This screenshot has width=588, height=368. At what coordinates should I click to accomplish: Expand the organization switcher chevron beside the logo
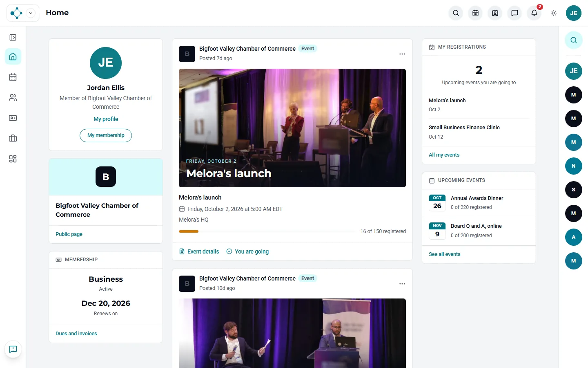(x=31, y=13)
